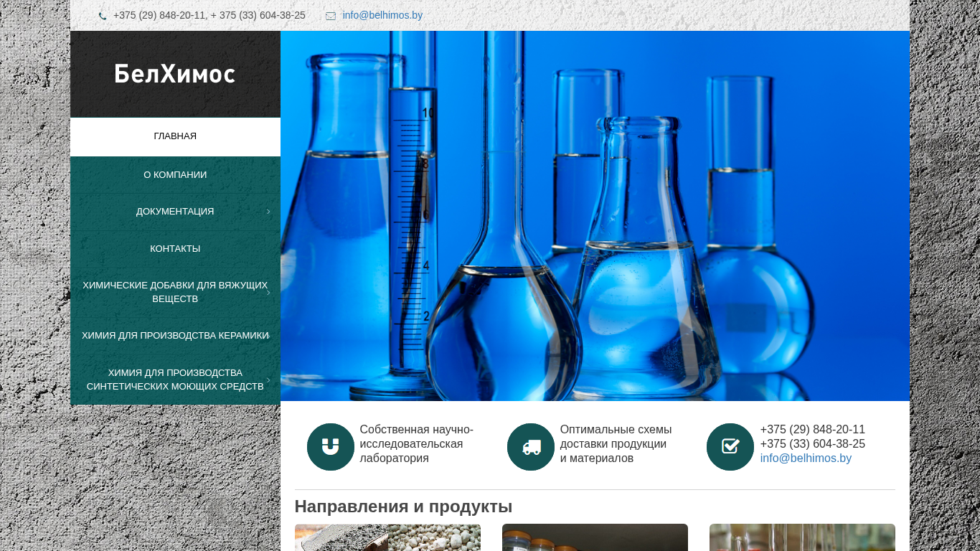980x551 pixels.
Task: Expand the СИНТЕТИЧЕСКИХ МОЮЩИХ СРЕДСТВ submenu arrow
Action: 268,380
